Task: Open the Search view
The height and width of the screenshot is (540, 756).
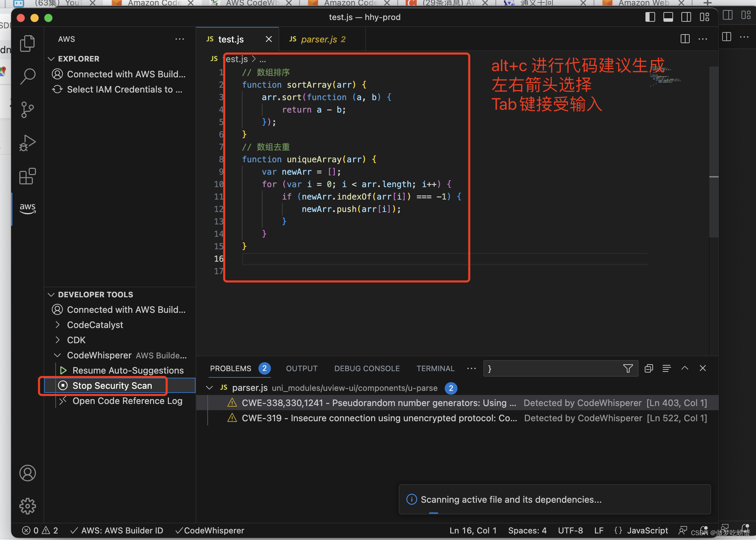Action: 27,76
